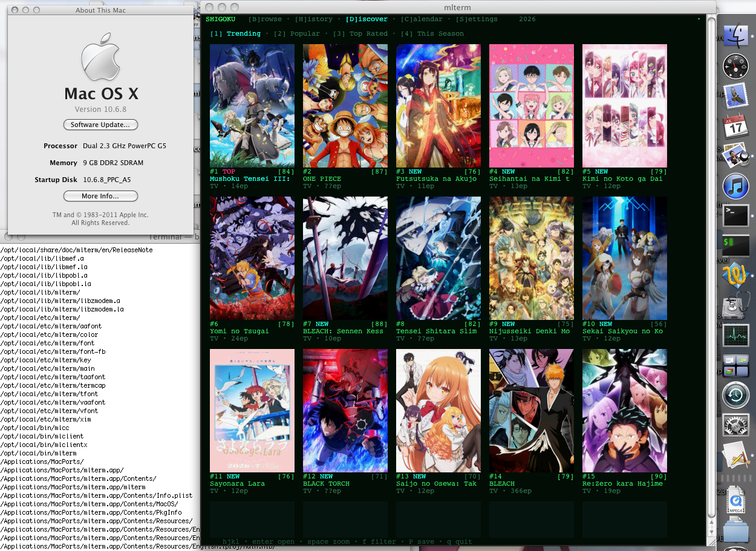This screenshot has height=551, width=756.
Task: Click the Re:Zero kara Hajime title
Action: click(622, 484)
